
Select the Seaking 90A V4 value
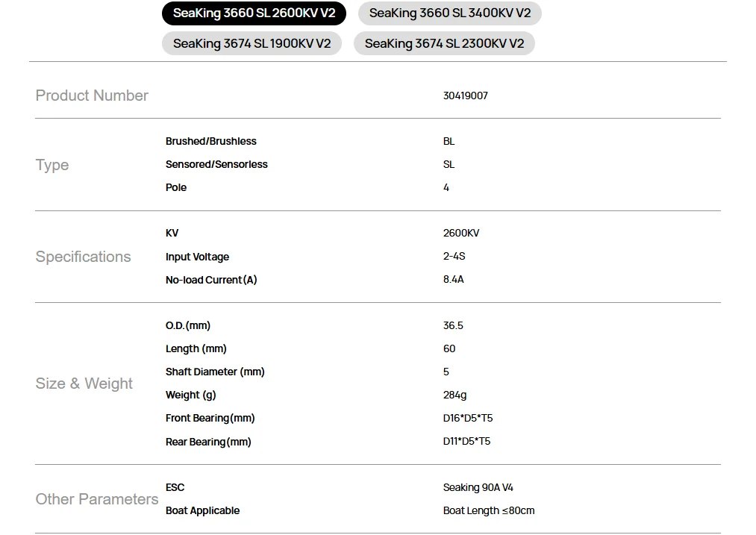click(x=478, y=487)
